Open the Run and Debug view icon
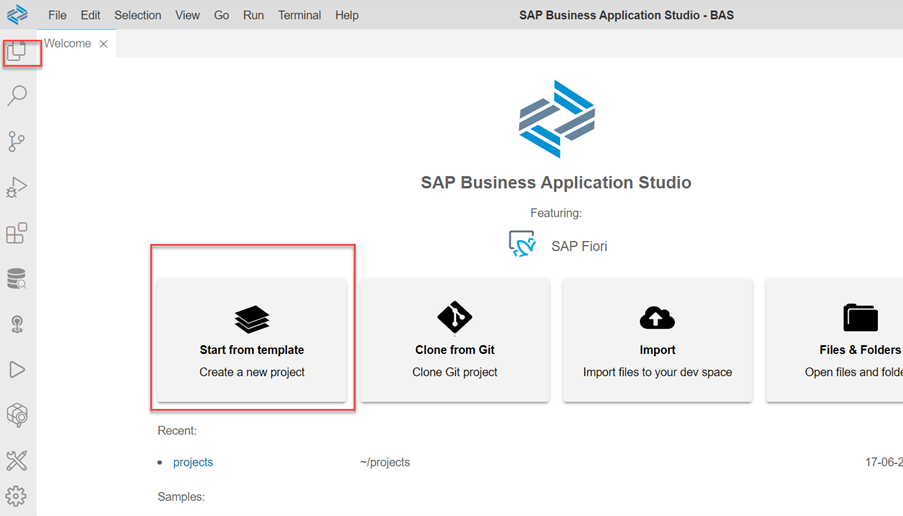This screenshot has height=516, width=903. pos(16,187)
